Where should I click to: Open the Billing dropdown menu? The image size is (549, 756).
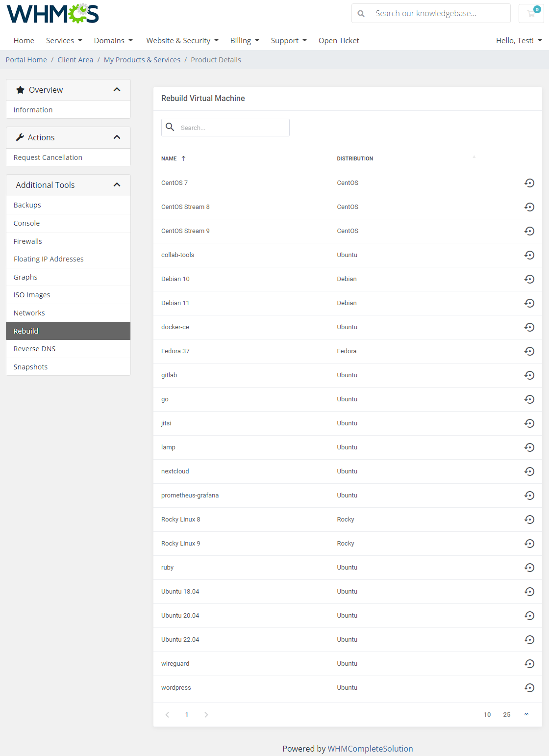click(x=245, y=41)
